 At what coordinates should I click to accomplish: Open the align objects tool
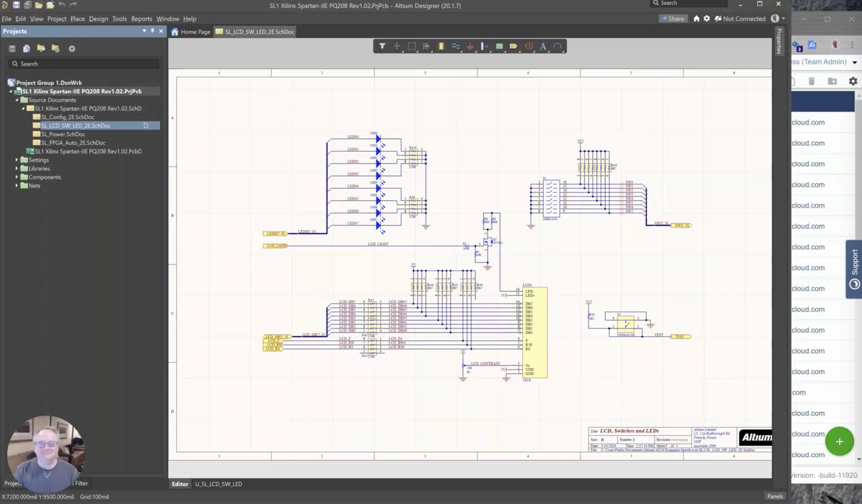tap(426, 46)
